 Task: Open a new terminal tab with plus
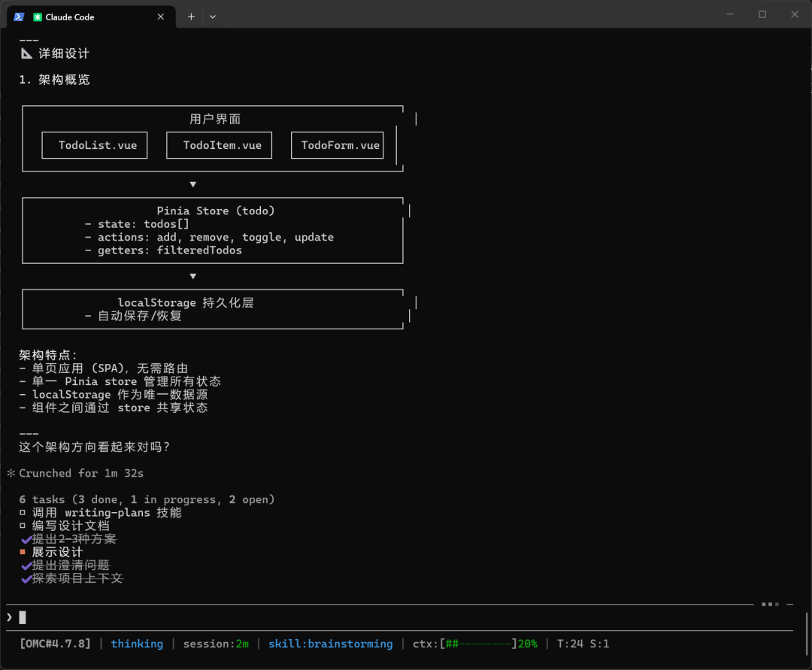pos(191,17)
